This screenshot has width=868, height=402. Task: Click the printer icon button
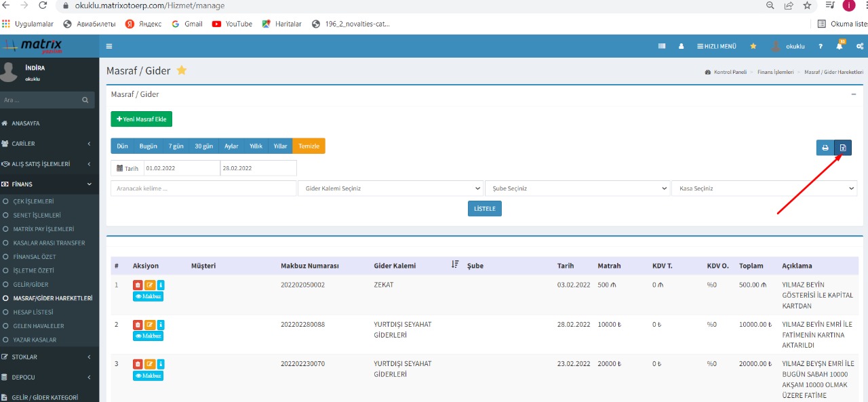point(825,148)
